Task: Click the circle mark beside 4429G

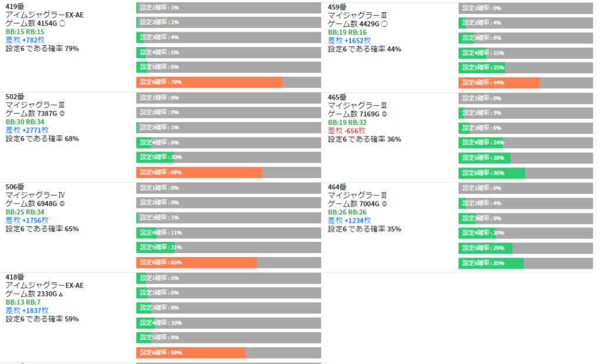Action: tap(384, 24)
